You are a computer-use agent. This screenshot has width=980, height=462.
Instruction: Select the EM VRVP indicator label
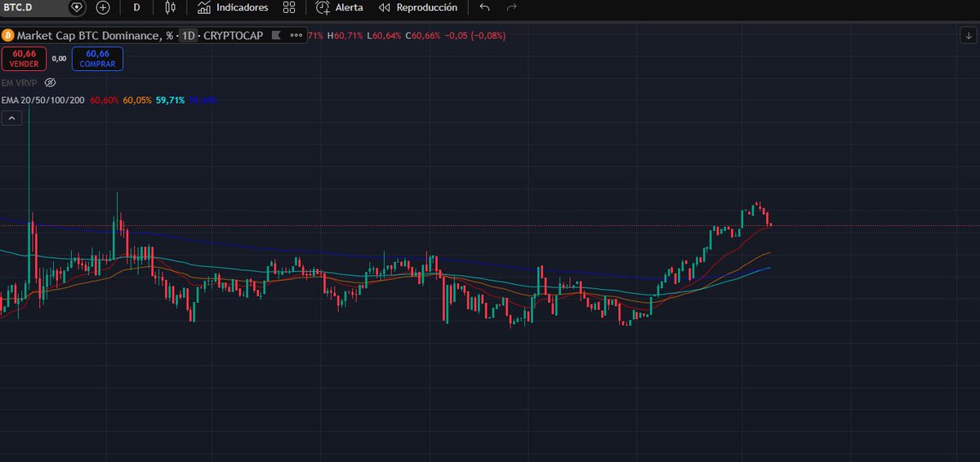point(20,82)
